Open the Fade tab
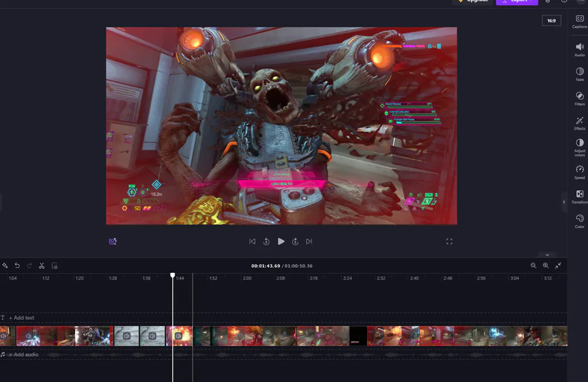 coord(580,74)
